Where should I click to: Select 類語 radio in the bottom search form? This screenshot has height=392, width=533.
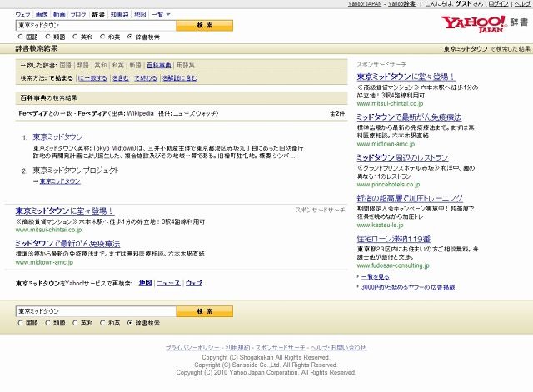coord(48,323)
